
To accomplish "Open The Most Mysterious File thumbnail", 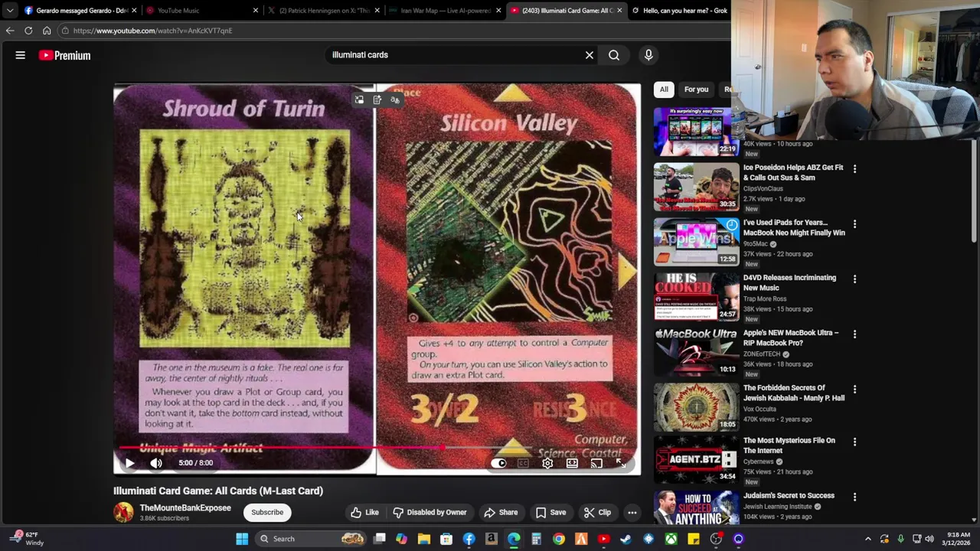I will point(696,460).
